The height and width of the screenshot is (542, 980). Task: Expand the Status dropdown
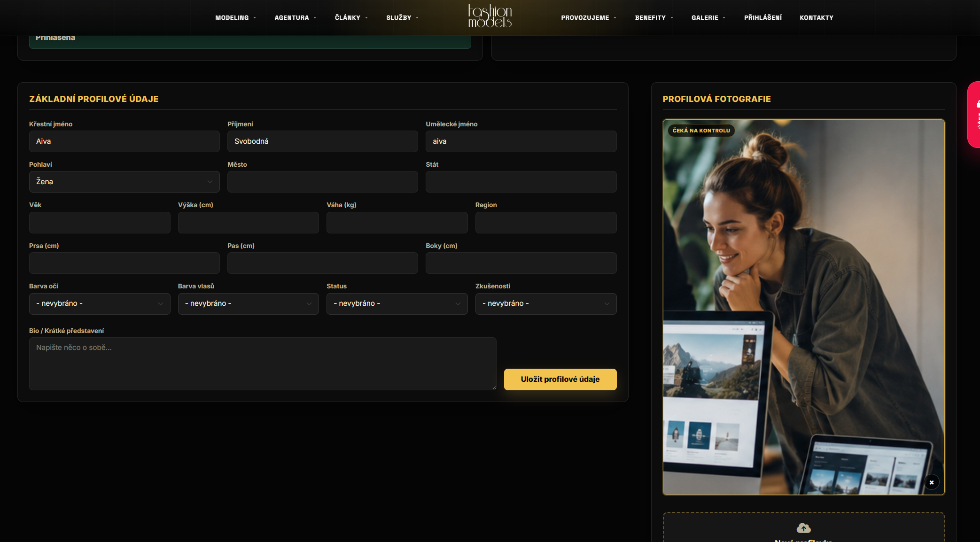click(397, 304)
